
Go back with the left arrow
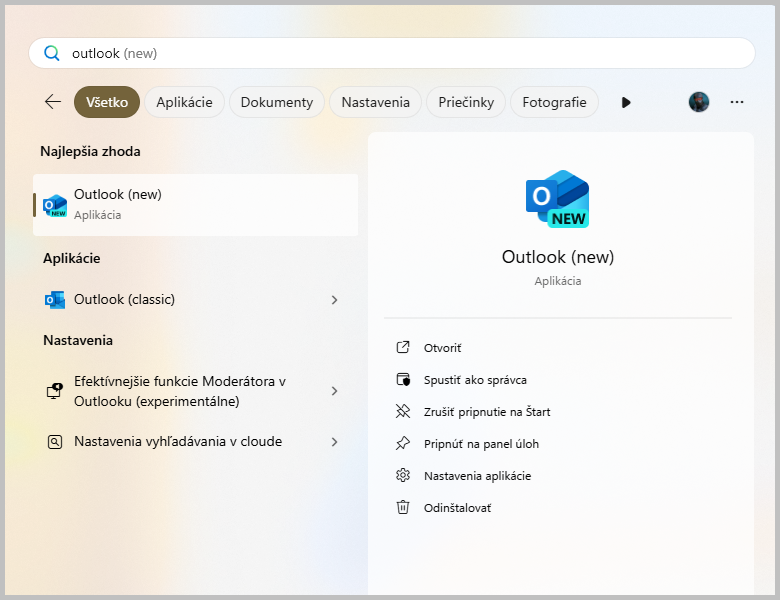pos(53,102)
